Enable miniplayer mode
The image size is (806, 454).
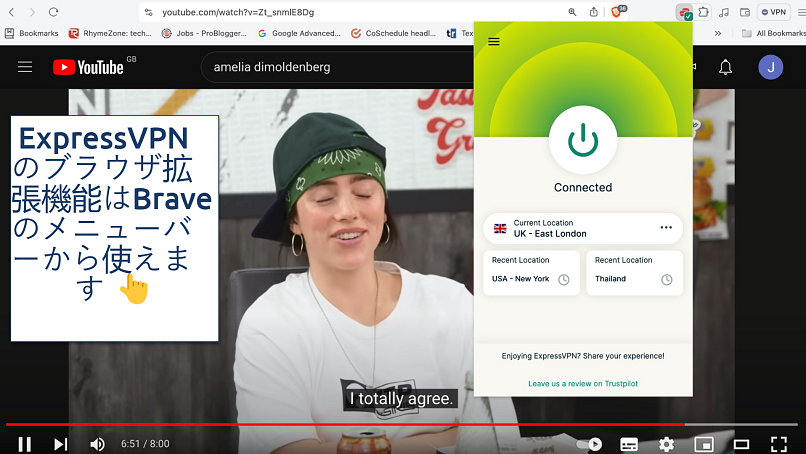pos(704,443)
